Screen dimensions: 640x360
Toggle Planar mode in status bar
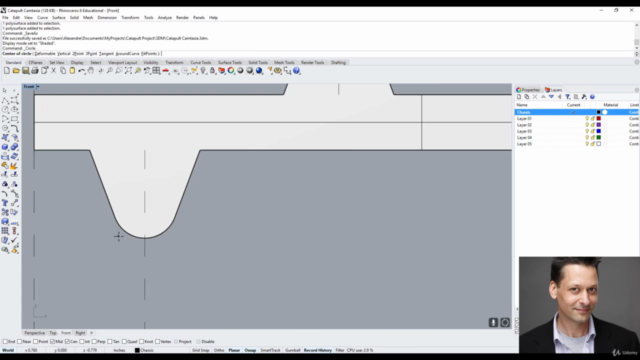[234, 350]
